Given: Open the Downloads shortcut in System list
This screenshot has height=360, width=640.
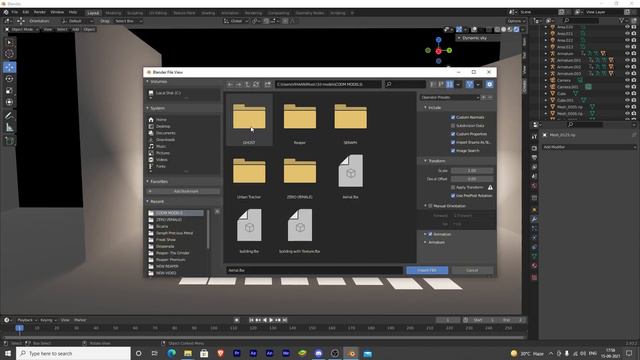Looking at the screenshot, I should click(x=165, y=140).
